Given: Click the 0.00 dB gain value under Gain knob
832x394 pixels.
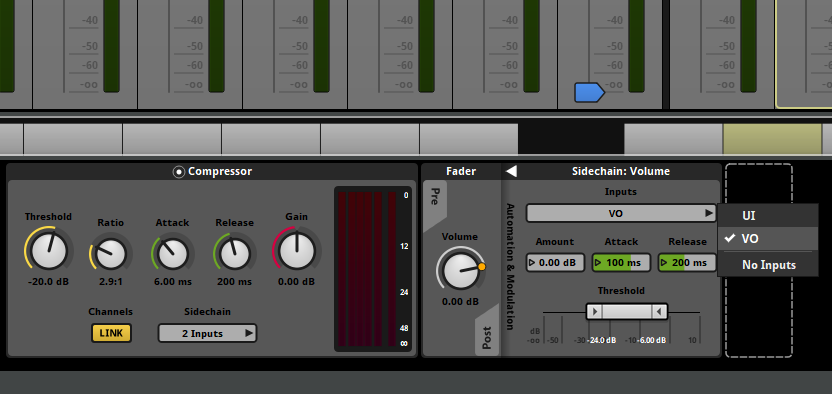Looking at the screenshot, I should [x=297, y=281].
